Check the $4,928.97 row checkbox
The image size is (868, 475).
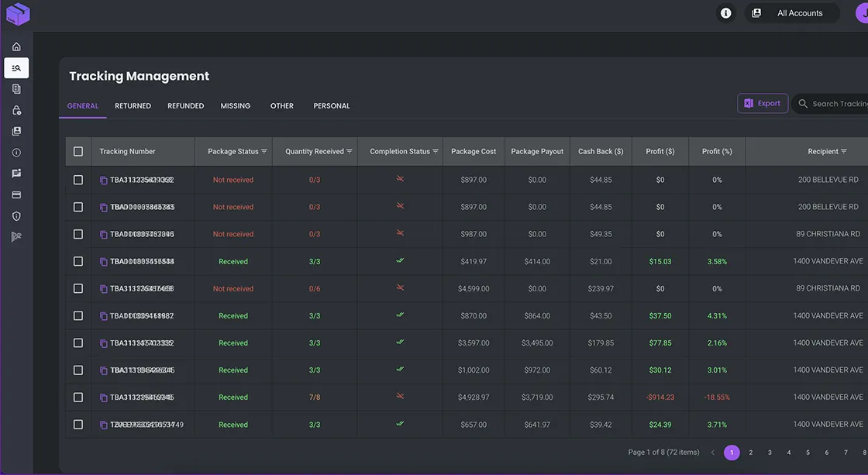78,398
